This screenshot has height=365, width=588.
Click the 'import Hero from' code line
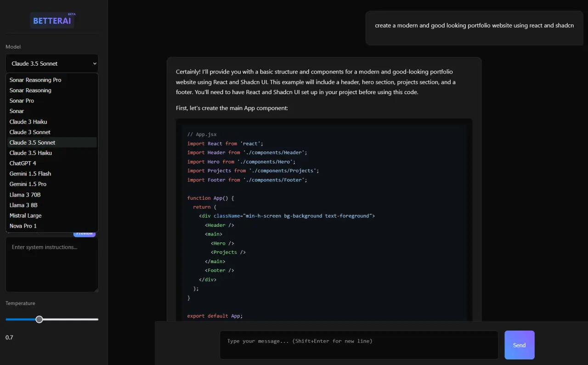click(x=241, y=162)
